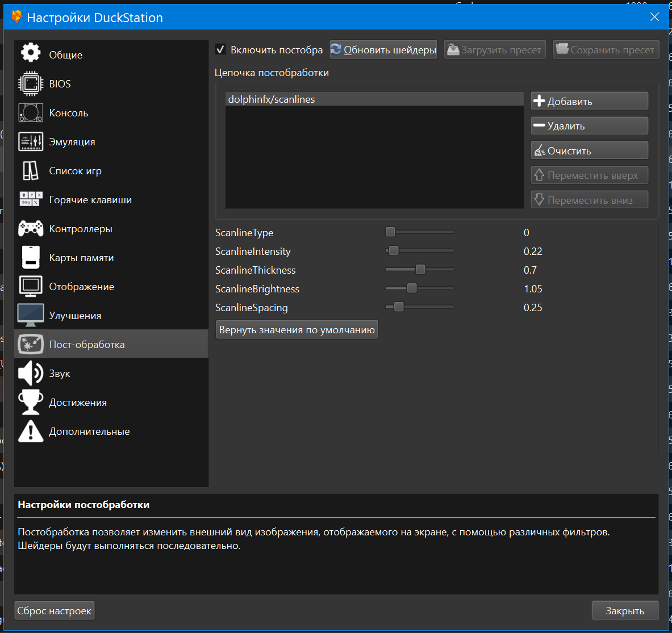Click the plus icon on Добавить
Viewport: 672px width, 633px height.
[539, 101]
